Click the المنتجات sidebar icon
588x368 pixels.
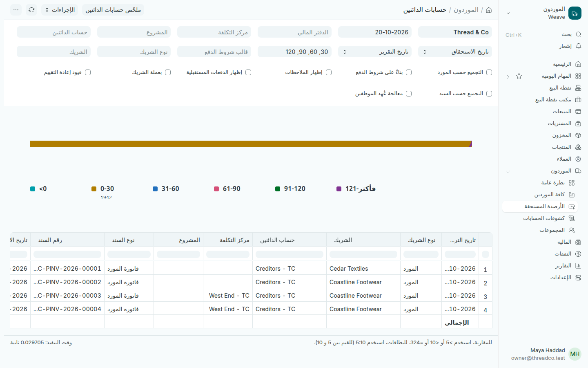(x=578, y=147)
